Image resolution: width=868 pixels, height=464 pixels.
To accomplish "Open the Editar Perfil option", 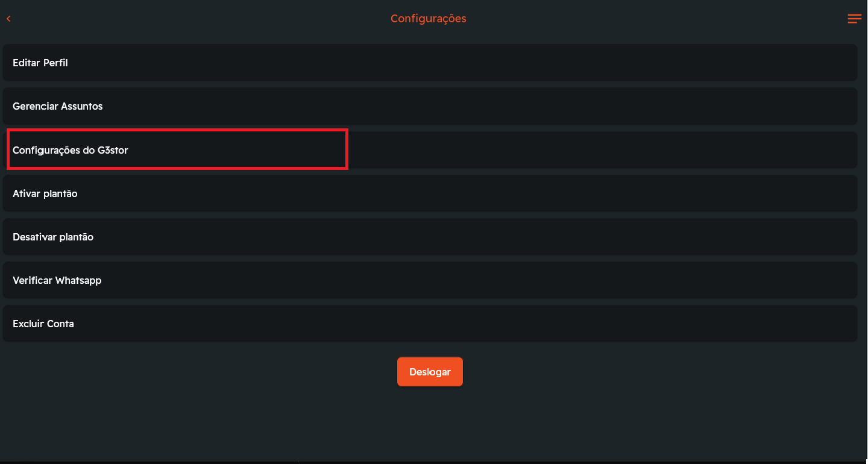I will click(x=429, y=63).
